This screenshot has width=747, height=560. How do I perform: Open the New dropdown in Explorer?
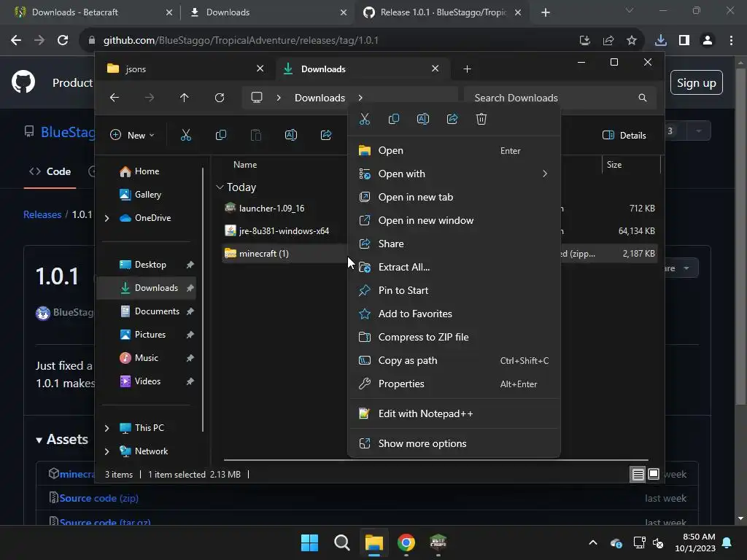[132, 135]
